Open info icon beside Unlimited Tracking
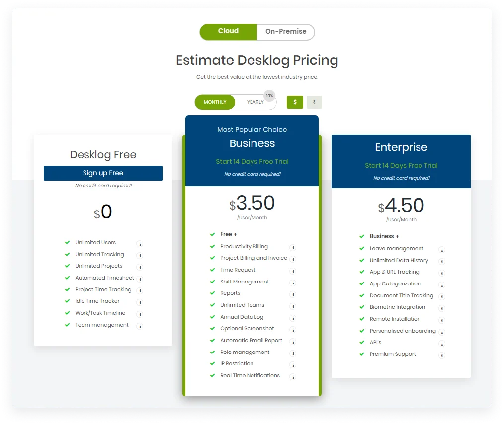 coord(140,256)
